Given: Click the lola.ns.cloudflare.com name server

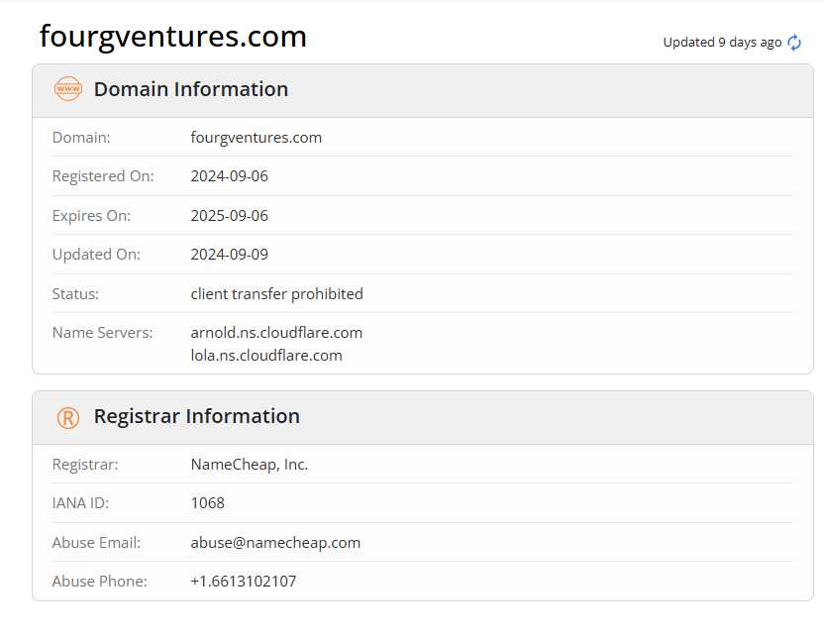Looking at the screenshot, I should 266,356.
